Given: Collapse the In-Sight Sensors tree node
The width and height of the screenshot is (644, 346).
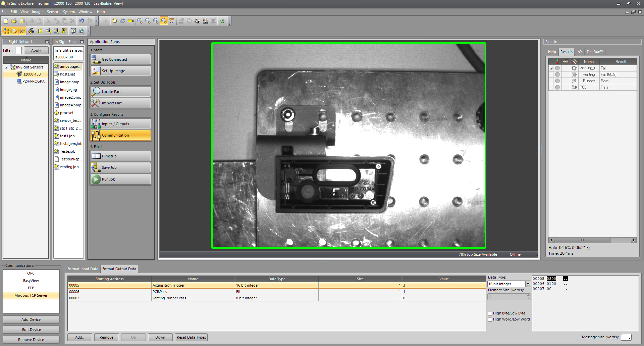Looking at the screenshot, I should [6, 67].
